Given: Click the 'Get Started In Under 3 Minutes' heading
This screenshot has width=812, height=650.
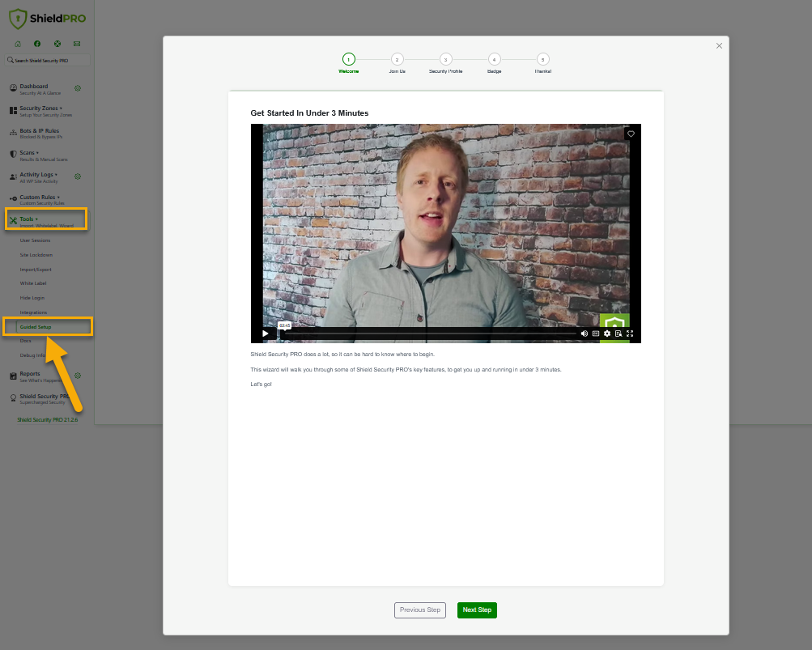Looking at the screenshot, I should (310, 113).
